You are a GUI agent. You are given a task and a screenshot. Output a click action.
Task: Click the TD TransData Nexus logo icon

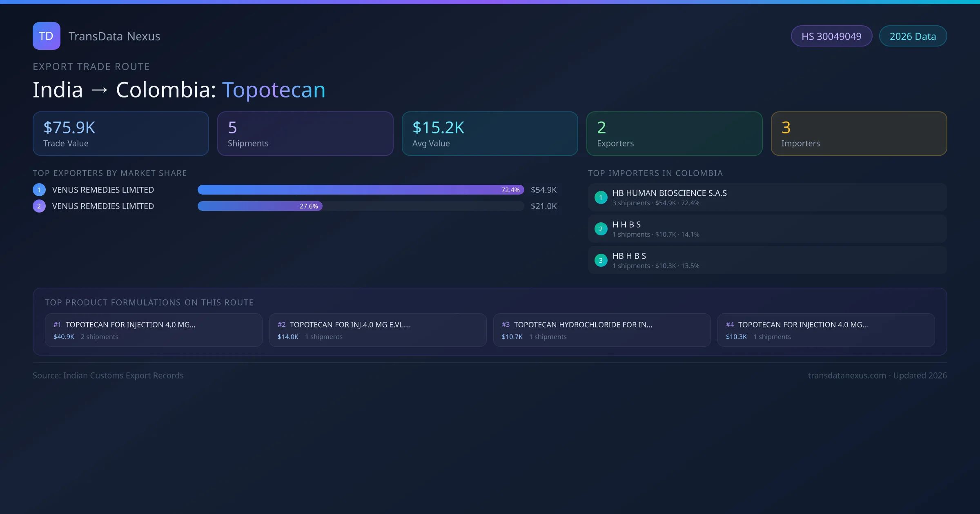click(x=46, y=36)
